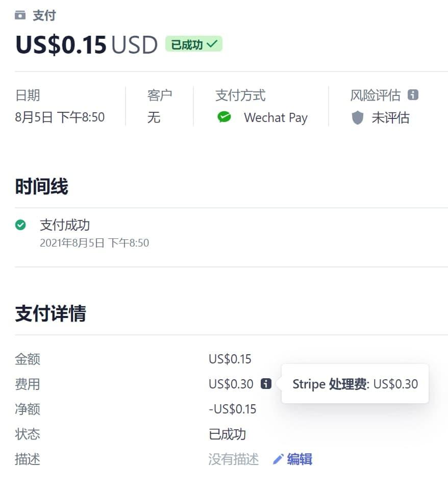Open the 风险评估 info tooltip icon

[x=413, y=94]
